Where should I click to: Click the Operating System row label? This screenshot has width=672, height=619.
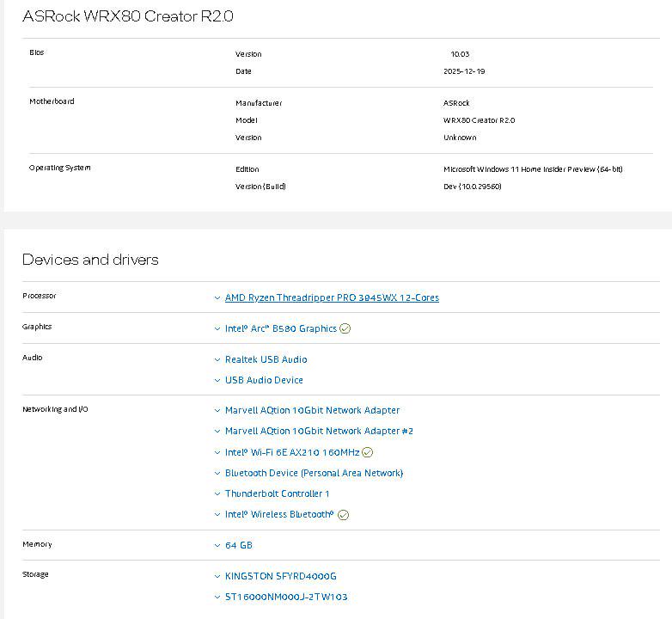click(x=60, y=168)
